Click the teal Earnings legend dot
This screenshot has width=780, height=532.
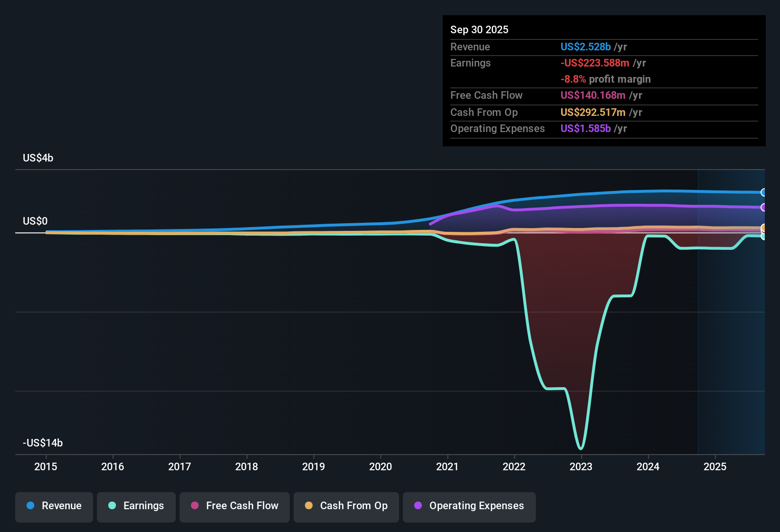[112, 506]
